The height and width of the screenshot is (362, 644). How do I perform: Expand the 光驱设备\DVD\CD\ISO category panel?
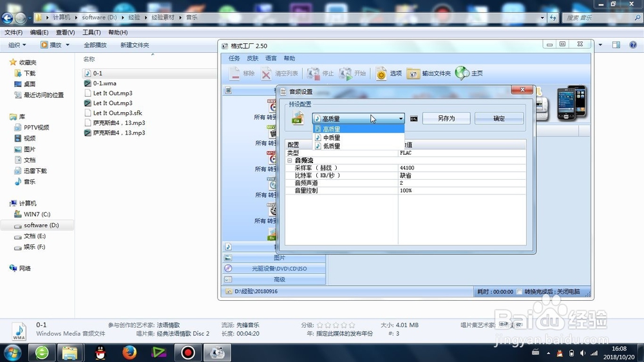click(274, 269)
